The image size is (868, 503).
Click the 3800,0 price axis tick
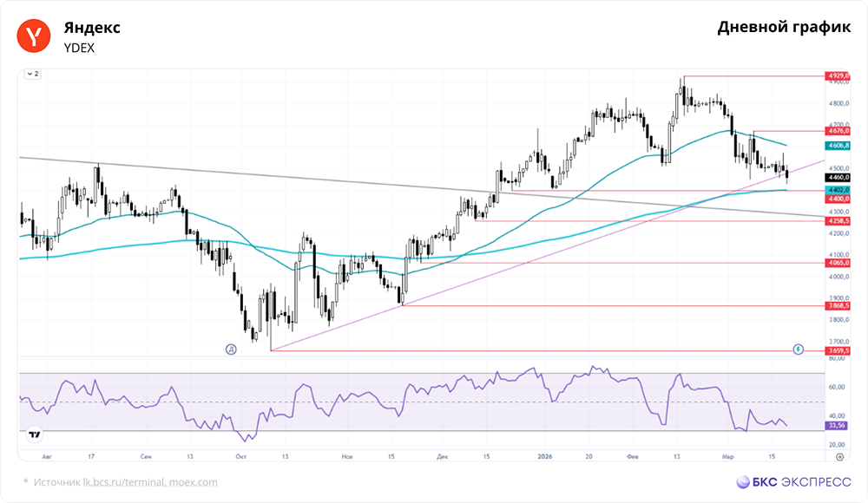click(x=838, y=320)
